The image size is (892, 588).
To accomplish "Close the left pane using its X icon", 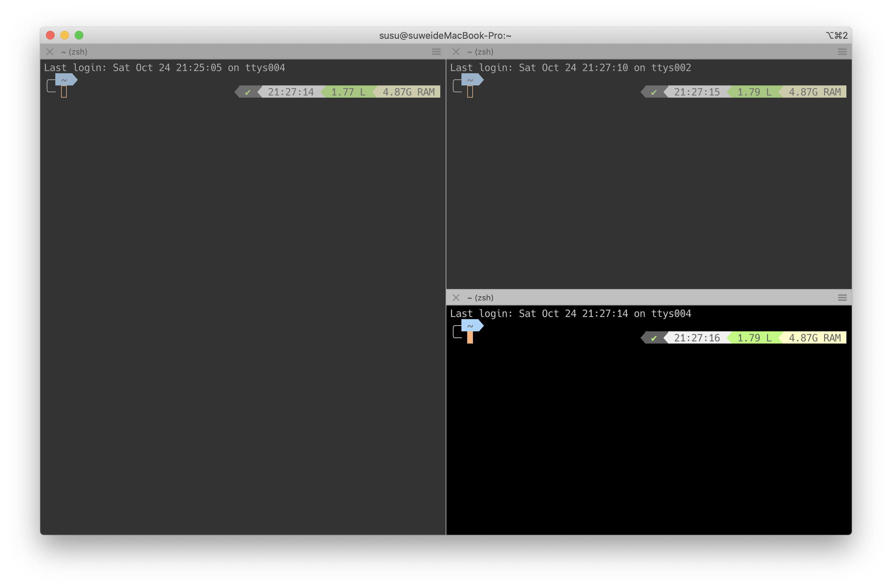I will coord(50,52).
